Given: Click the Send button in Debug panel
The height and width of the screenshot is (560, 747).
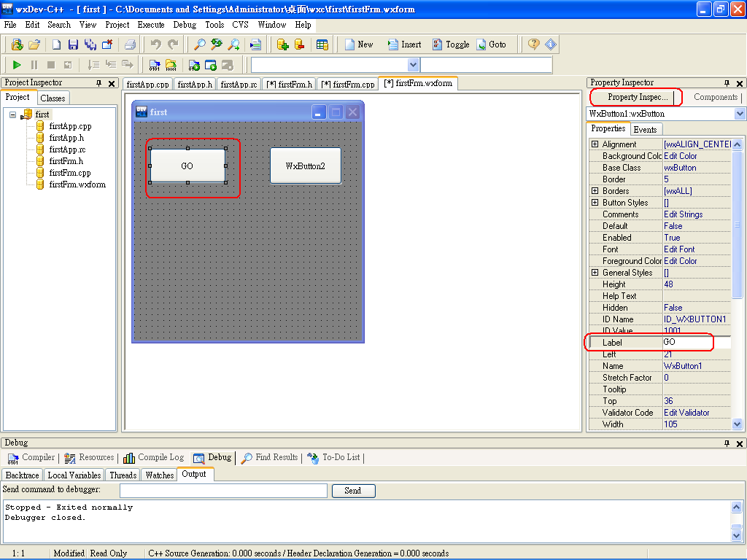Looking at the screenshot, I should point(353,490).
